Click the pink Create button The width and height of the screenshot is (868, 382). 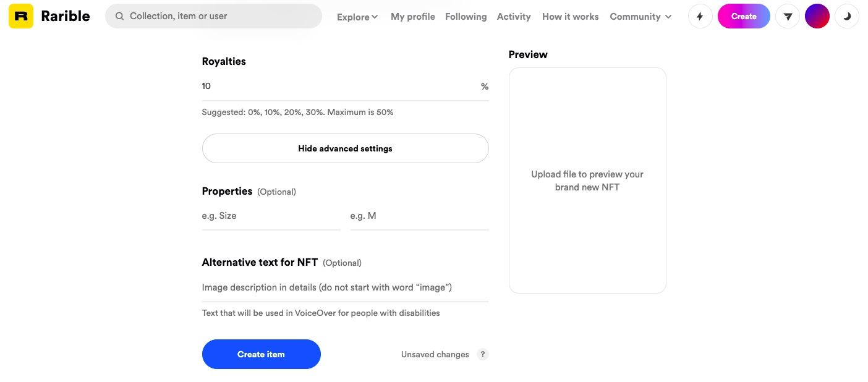(x=744, y=17)
